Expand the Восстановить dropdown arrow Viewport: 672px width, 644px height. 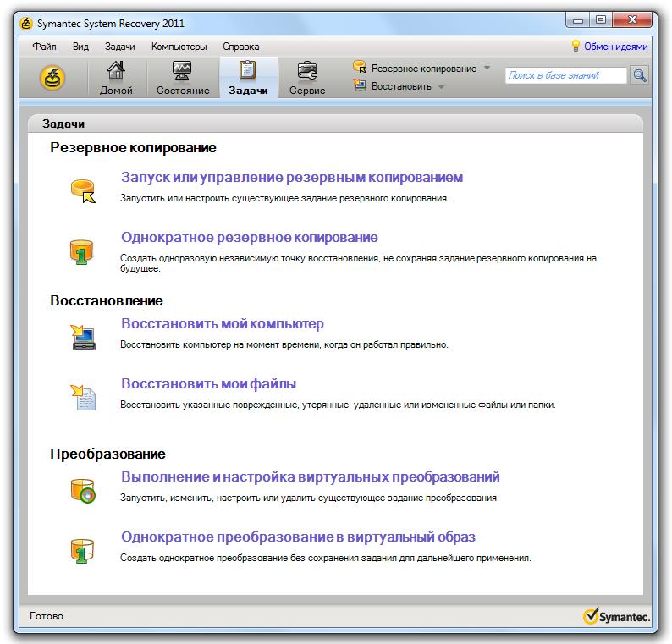[x=442, y=86]
